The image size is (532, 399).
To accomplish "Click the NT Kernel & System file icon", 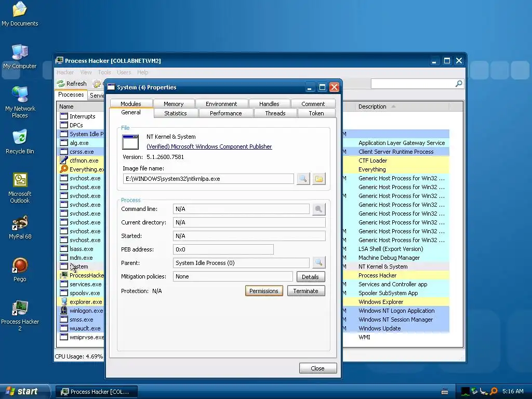I will tap(130, 142).
